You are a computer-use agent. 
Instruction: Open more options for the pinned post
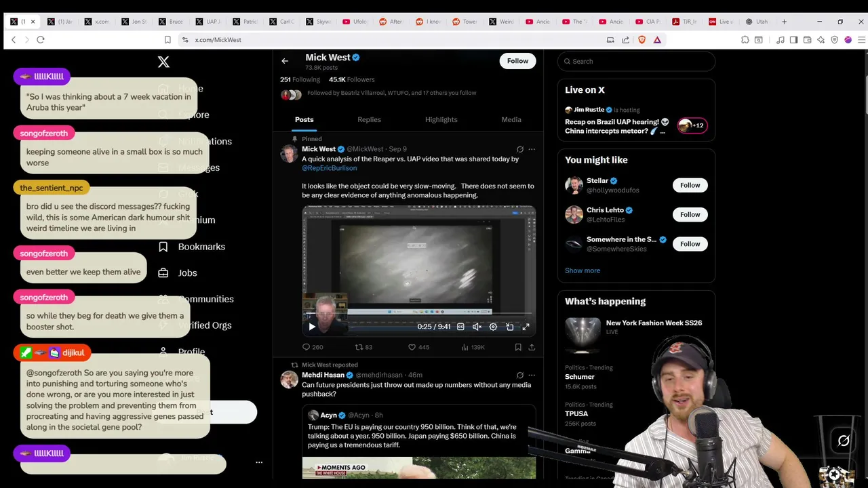532,149
